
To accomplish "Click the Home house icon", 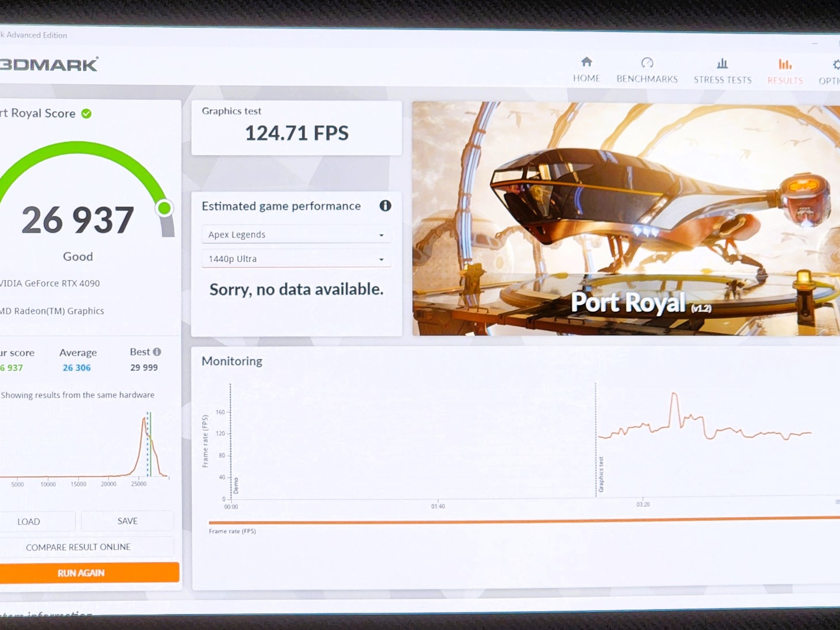I will pyautogui.click(x=587, y=62).
